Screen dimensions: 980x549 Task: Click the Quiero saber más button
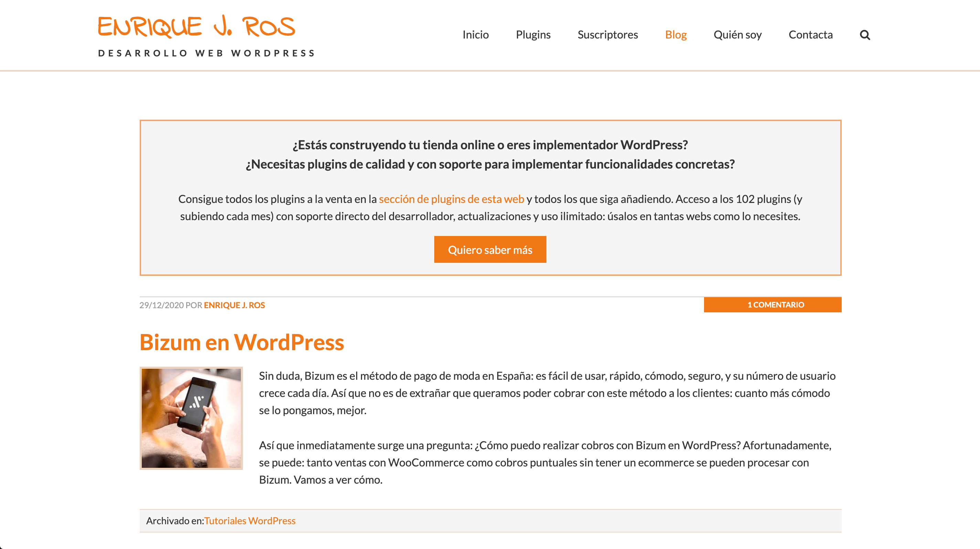490,249
